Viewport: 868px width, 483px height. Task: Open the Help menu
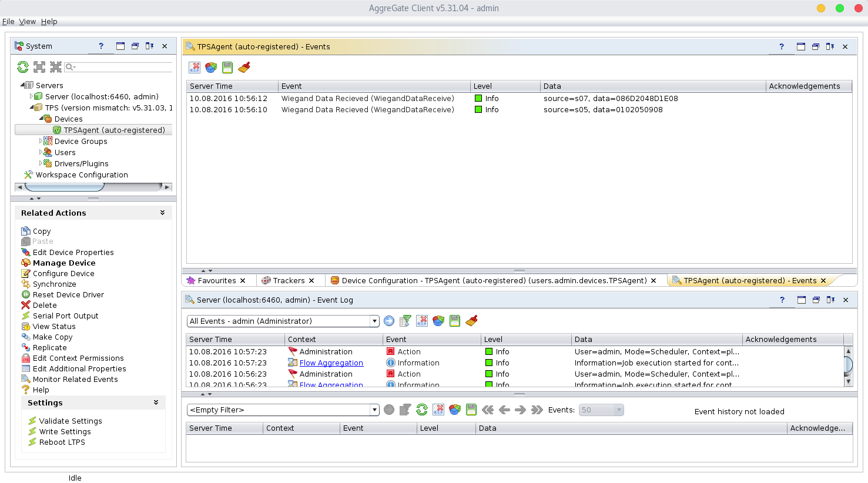point(49,21)
